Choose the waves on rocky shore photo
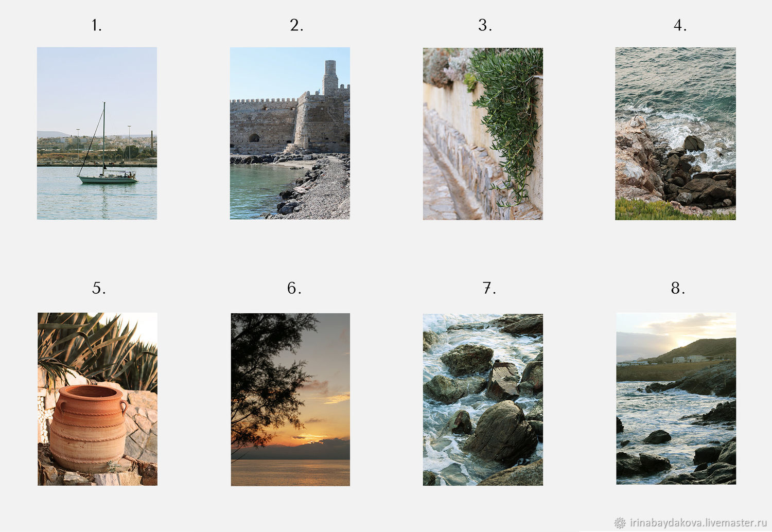 pyautogui.click(x=675, y=134)
